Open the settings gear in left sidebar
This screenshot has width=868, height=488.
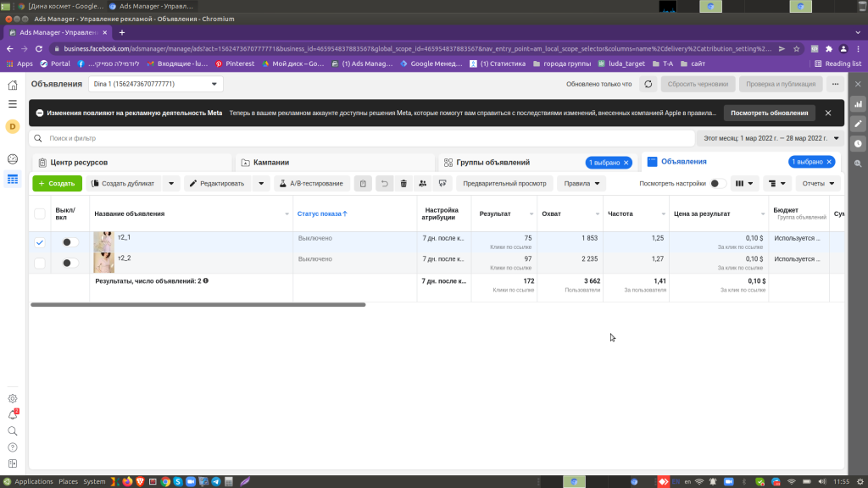point(13,398)
